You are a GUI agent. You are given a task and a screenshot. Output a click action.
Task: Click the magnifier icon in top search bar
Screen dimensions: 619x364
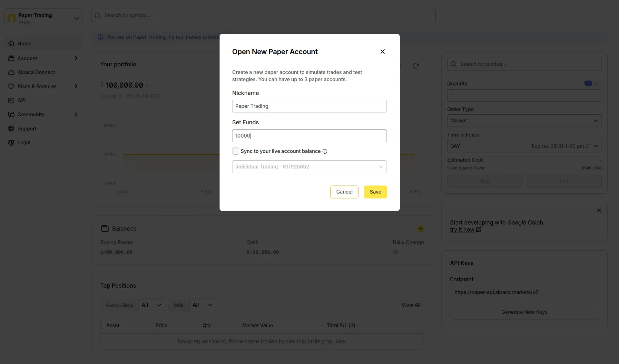(x=98, y=15)
